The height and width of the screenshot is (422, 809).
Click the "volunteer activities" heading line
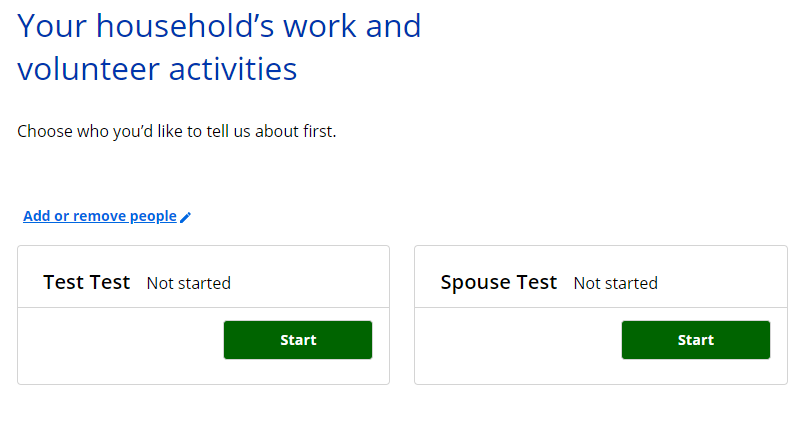click(157, 69)
